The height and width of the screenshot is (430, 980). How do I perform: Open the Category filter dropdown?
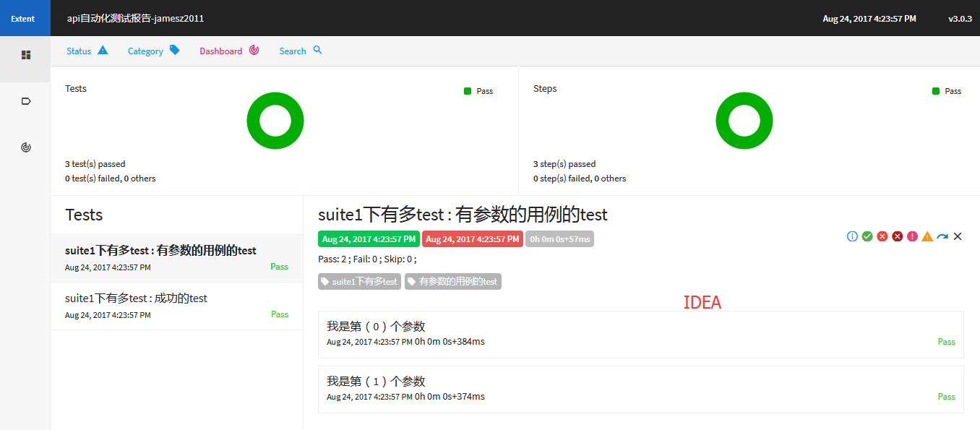click(154, 51)
